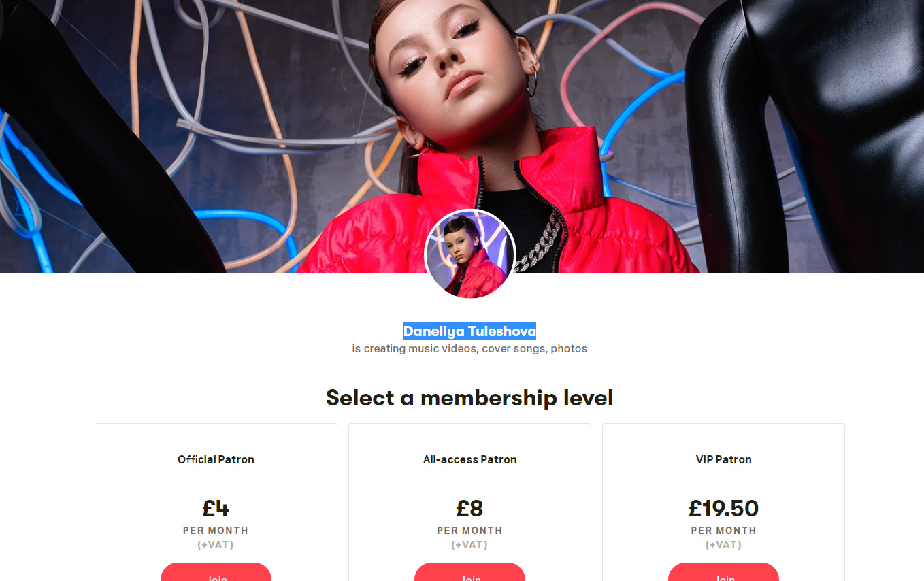Click the £8 price
Viewport: 924px width, 581px height.
pos(469,508)
